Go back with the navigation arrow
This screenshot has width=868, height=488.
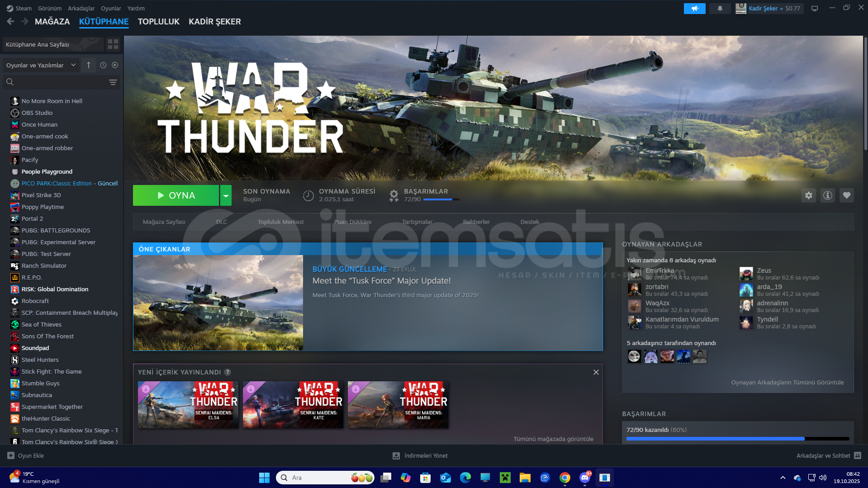pos(10,21)
